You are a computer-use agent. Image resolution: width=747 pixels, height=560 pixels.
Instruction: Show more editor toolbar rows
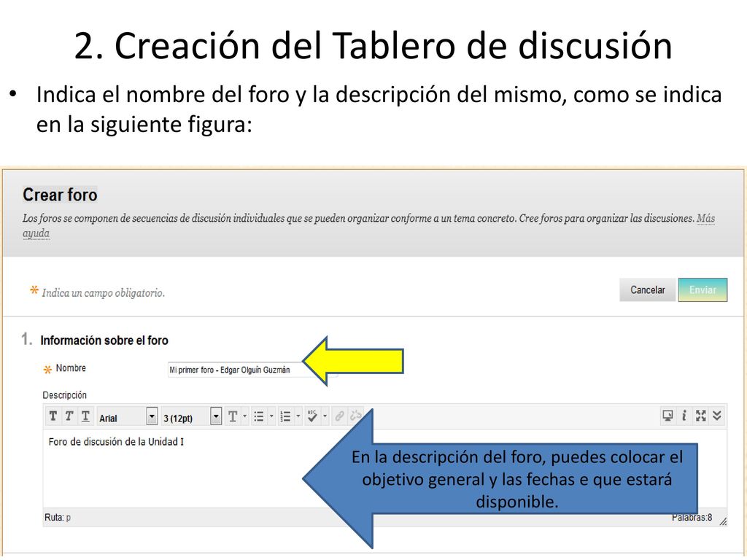coord(717,416)
